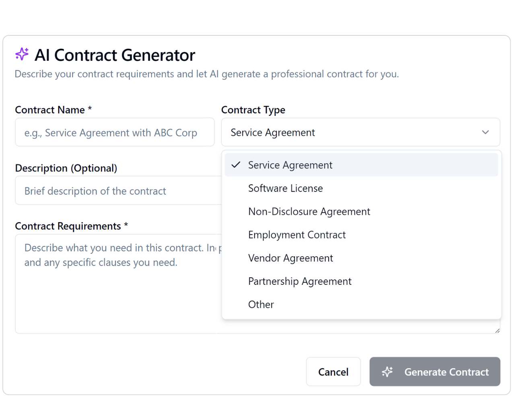Choose the Vendor Agreement option
The image size is (515, 420).
point(361,258)
